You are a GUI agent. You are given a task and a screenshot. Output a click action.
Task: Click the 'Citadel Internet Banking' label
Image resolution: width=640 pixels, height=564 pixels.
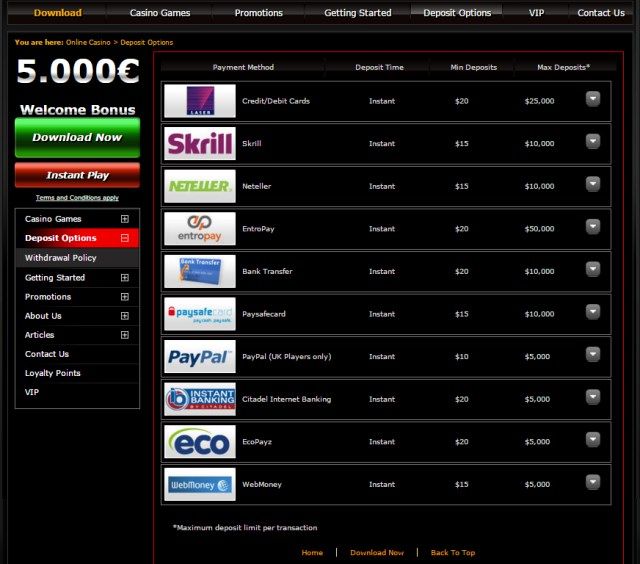tap(287, 399)
